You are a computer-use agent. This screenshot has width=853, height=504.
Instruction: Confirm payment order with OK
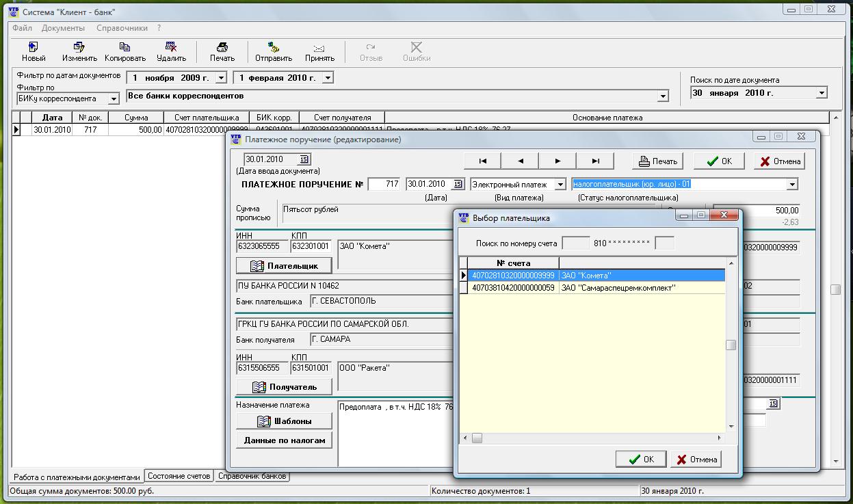(x=719, y=161)
